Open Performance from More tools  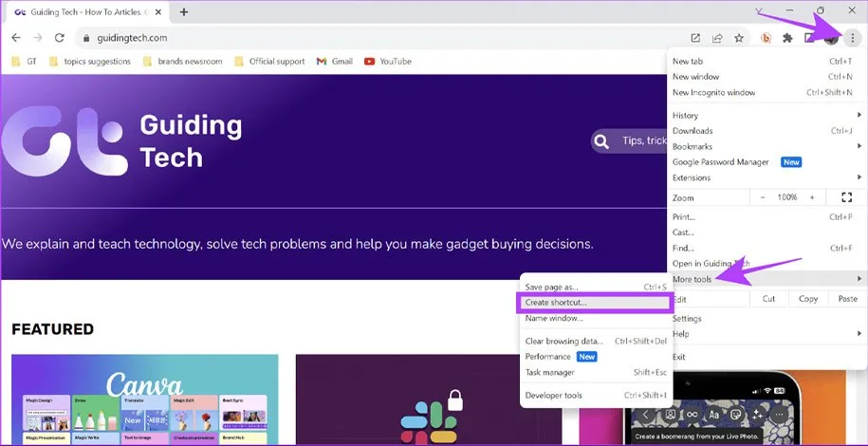click(596, 356)
